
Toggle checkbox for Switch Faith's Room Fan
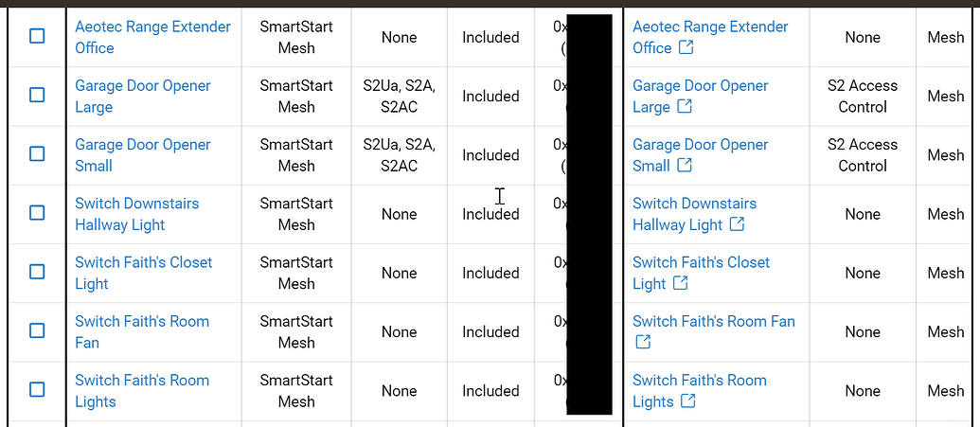coord(38,330)
